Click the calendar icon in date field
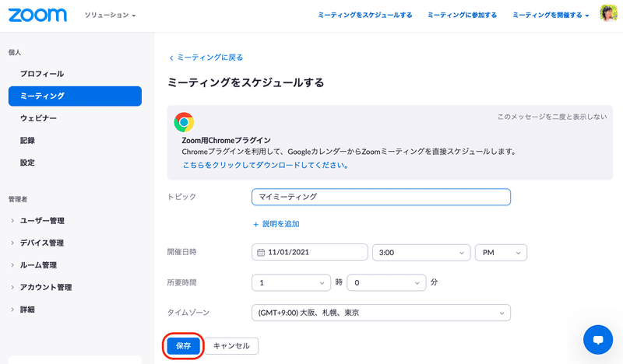The image size is (623, 364). pos(261,253)
